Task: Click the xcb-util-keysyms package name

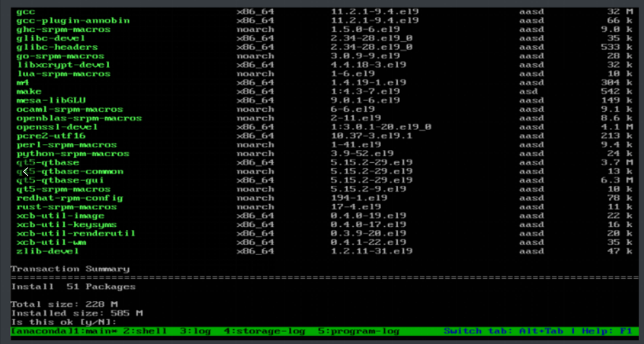Action: click(x=67, y=225)
